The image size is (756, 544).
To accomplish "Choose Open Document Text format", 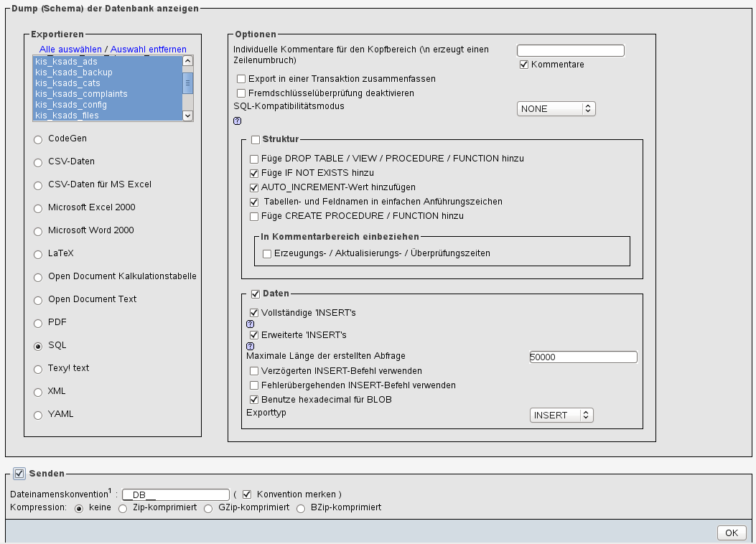I will 38,301.
